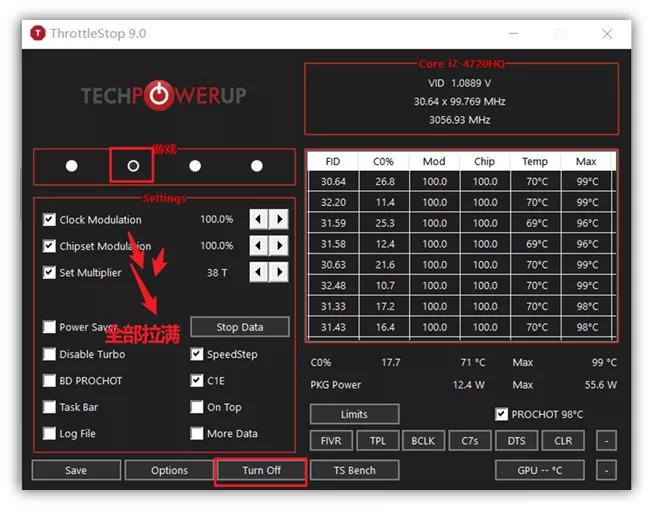
Task: Click the CLR button to clear max values
Action: 563,441
